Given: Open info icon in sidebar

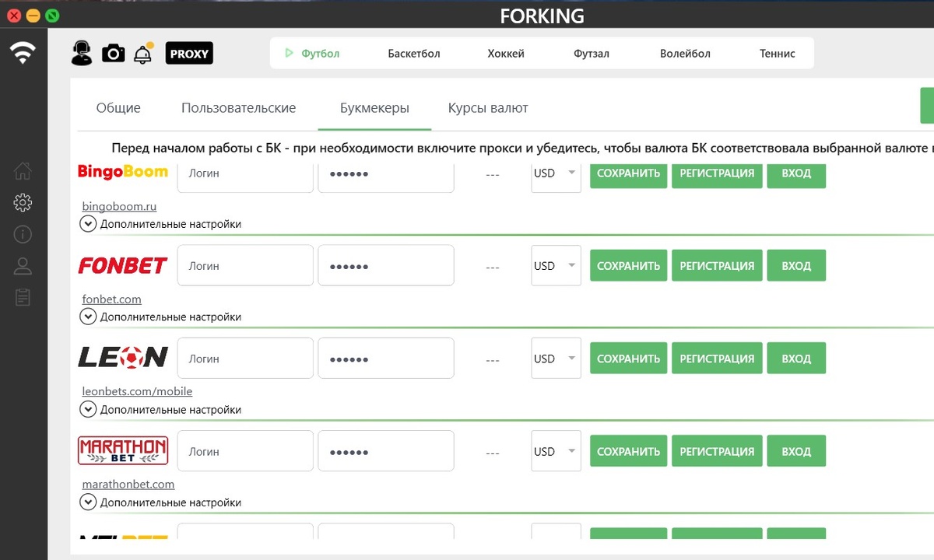Looking at the screenshot, I should point(23,234).
